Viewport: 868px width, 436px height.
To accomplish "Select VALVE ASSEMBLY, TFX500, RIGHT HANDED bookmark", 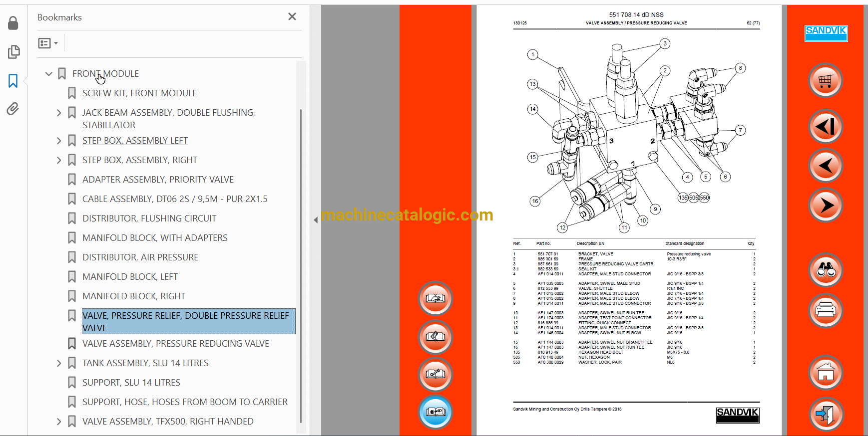I will (x=168, y=422).
